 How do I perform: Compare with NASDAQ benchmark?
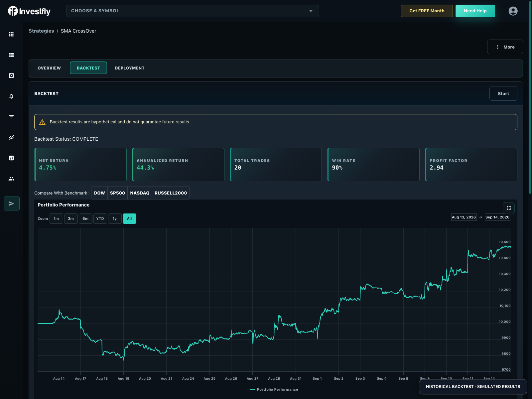(140, 193)
